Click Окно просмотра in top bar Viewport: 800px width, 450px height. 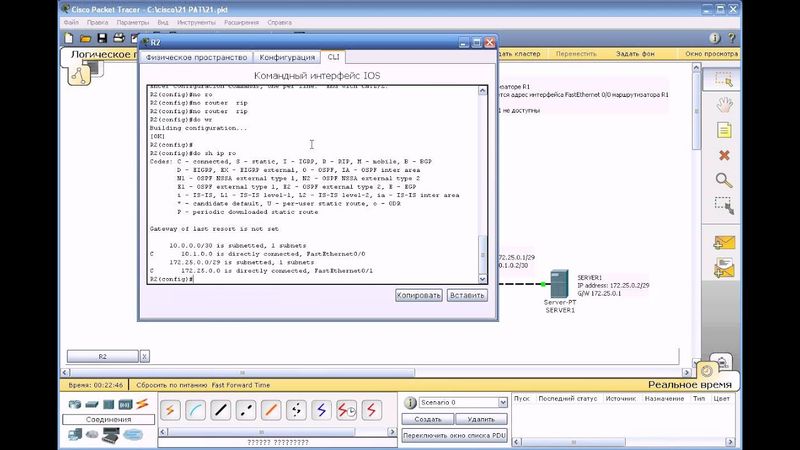pos(711,54)
